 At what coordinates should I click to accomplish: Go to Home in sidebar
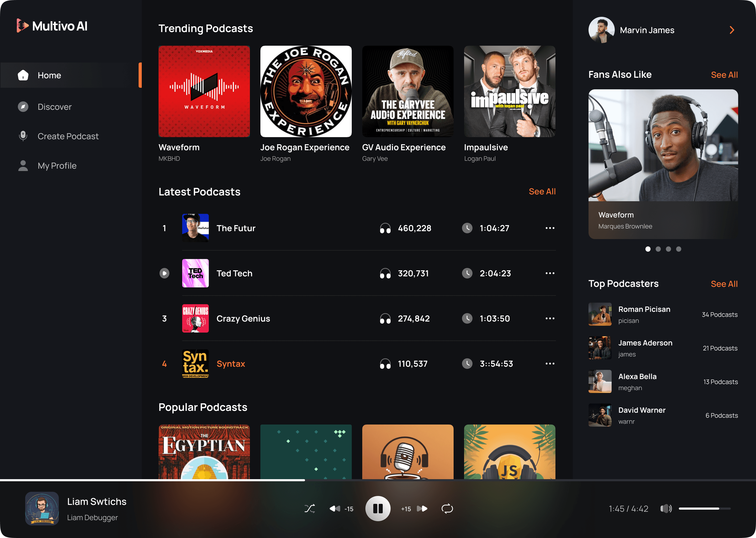pos(71,75)
